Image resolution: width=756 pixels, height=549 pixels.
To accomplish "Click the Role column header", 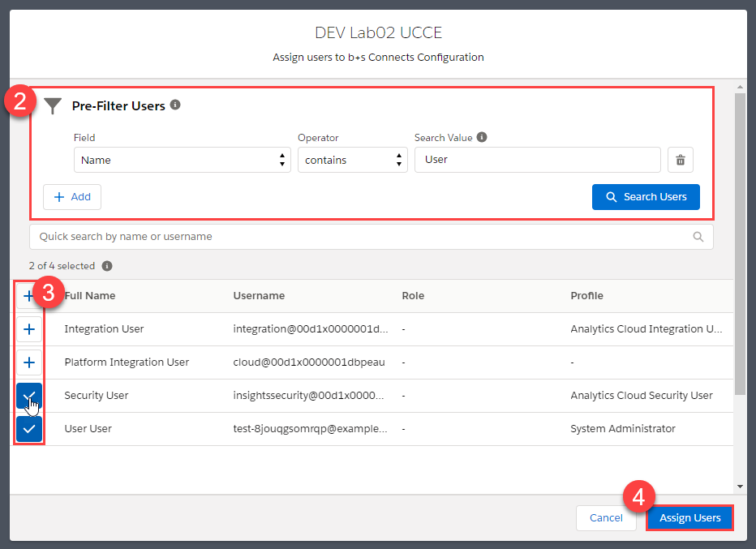I will (413, 296).
